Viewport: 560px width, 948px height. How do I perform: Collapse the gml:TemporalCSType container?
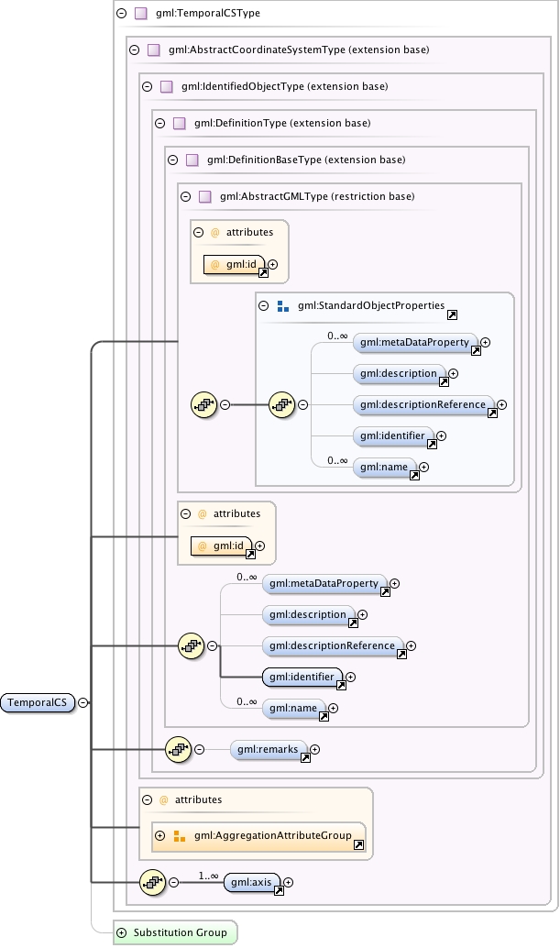pyautogui.click(x=121, y=14)
